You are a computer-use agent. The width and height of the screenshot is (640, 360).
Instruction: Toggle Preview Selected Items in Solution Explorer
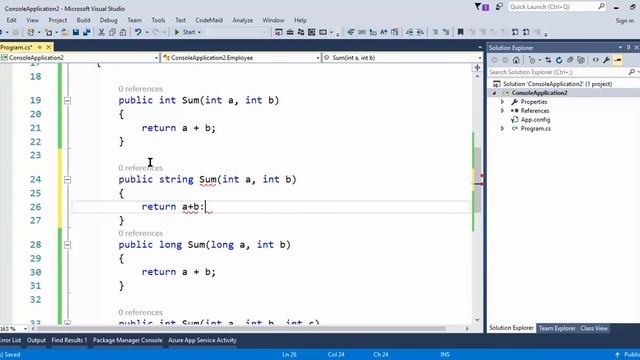[x=618, y=60]
